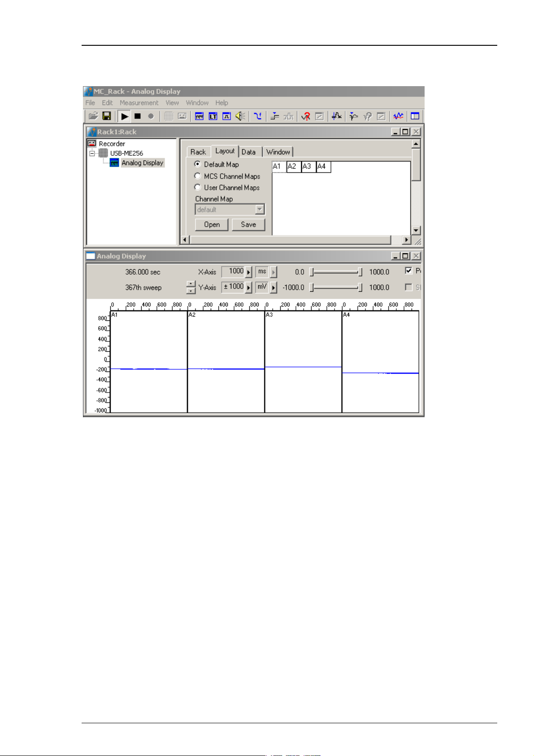Click the X-Axis 1000 value field
The height and width of the screenshot is (756, 534).
(x=233, y=271)
